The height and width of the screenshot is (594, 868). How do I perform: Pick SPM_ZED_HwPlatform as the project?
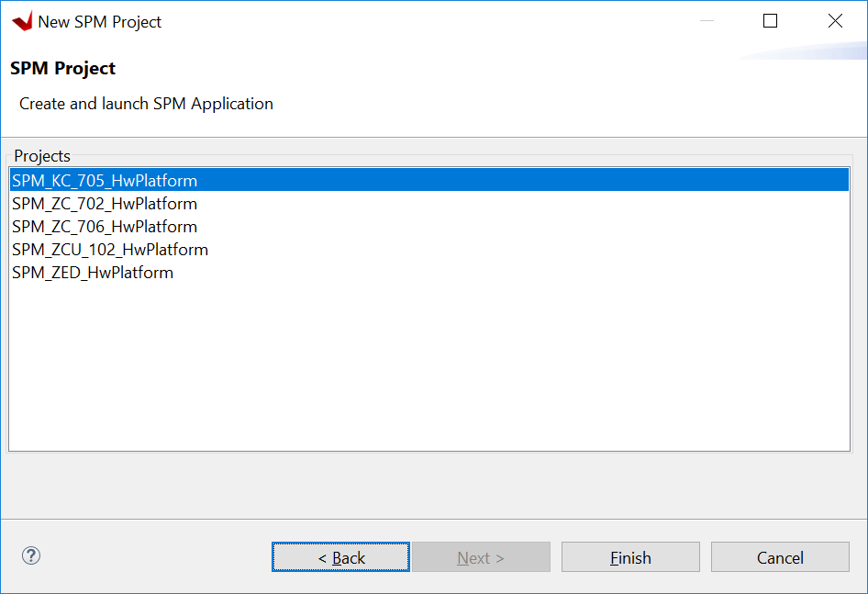(x=92, y=272)
